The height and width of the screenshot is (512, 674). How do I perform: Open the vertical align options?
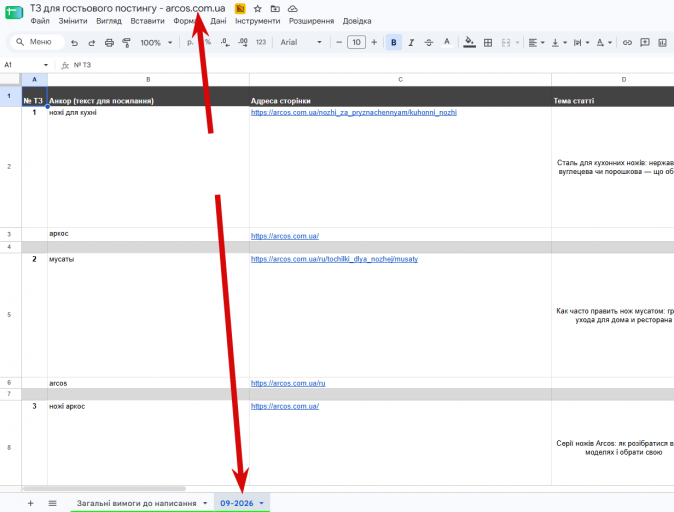[559, 42]
